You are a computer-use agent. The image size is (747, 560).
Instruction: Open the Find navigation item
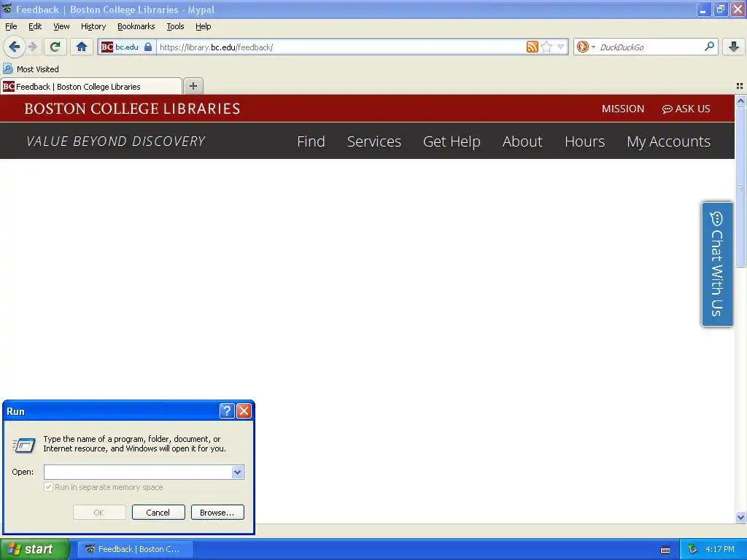pos(311,141)
